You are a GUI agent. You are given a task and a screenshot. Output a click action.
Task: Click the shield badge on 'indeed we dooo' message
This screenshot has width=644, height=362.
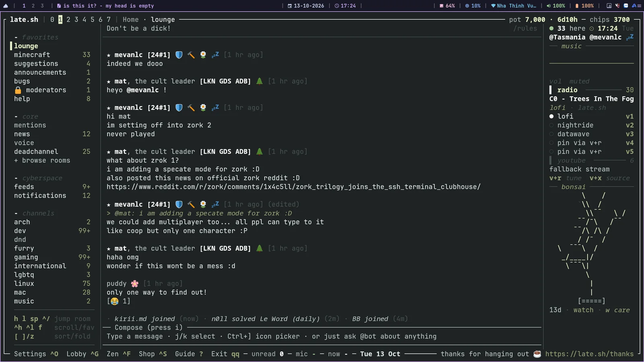point(179,55)
